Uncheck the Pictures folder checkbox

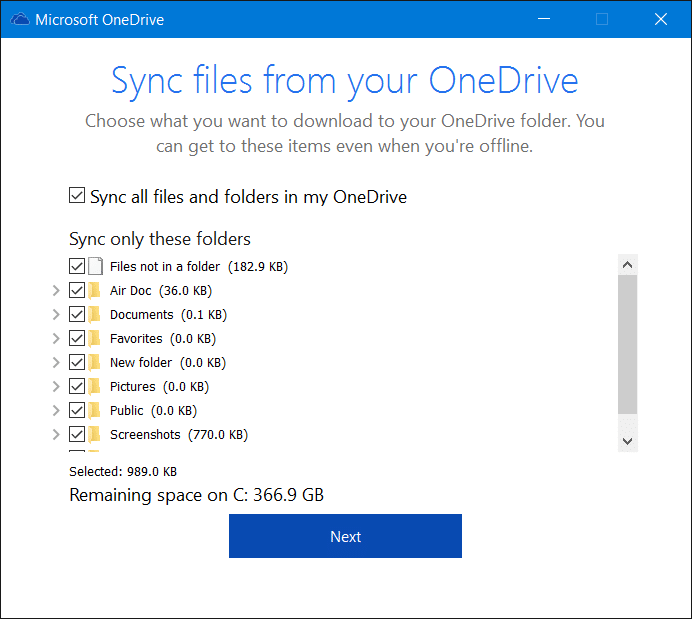pyautogui.click(x=77, y=386)
